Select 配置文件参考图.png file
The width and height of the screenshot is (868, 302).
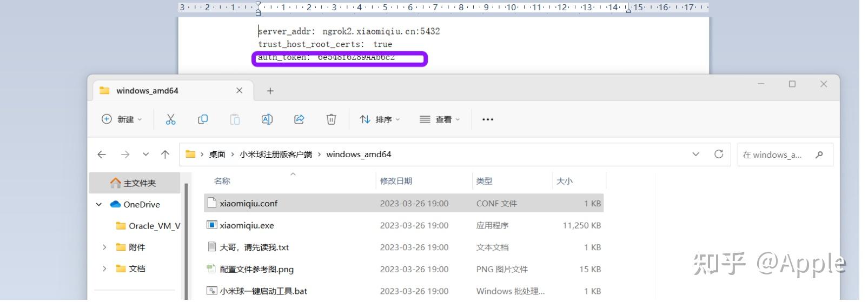[403, 269]
